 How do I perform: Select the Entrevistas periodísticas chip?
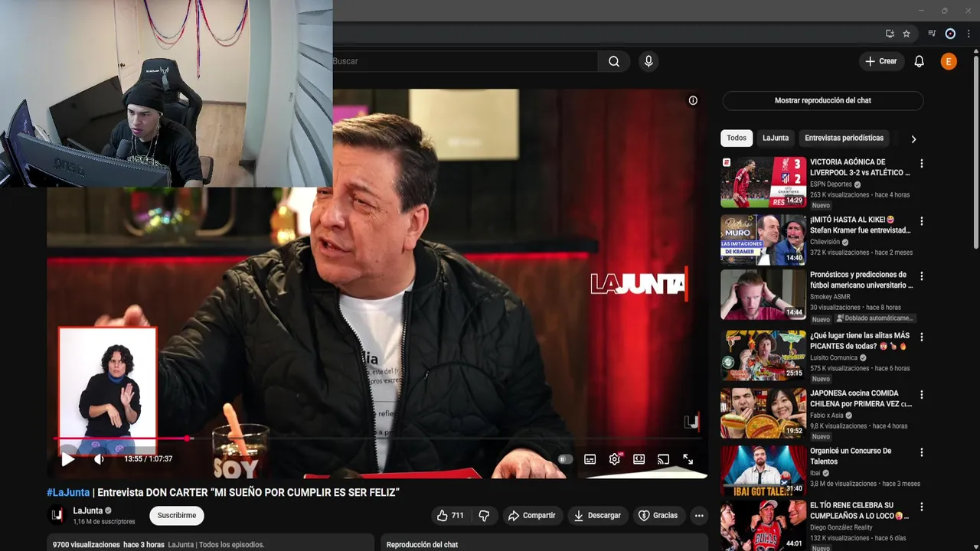pos(844,138)
